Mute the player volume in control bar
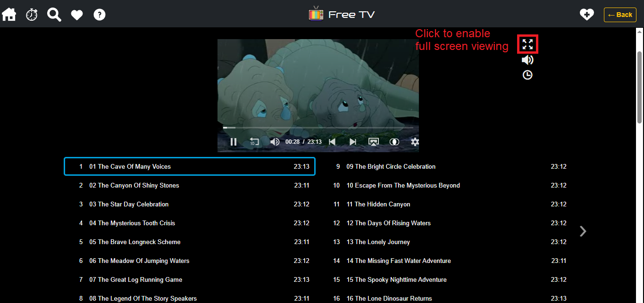Image resolution: width=644 pixels, height=303 pixels. coord(275,142)
